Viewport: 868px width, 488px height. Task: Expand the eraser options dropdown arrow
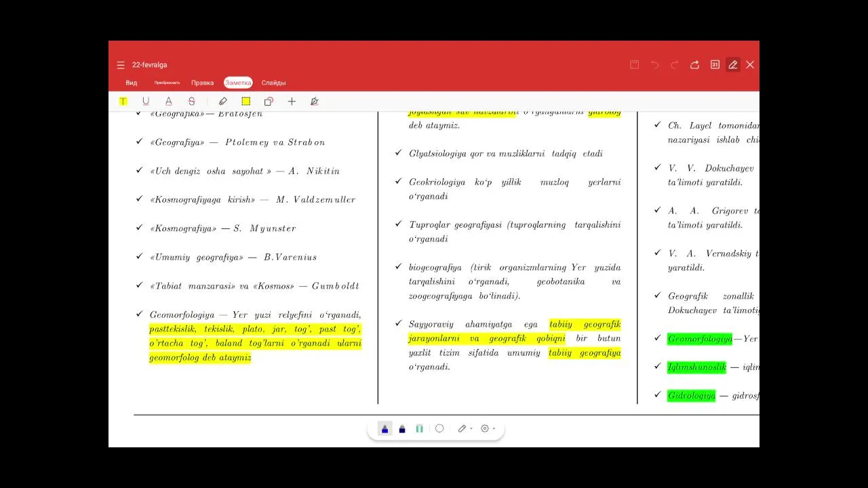(471, 429)
